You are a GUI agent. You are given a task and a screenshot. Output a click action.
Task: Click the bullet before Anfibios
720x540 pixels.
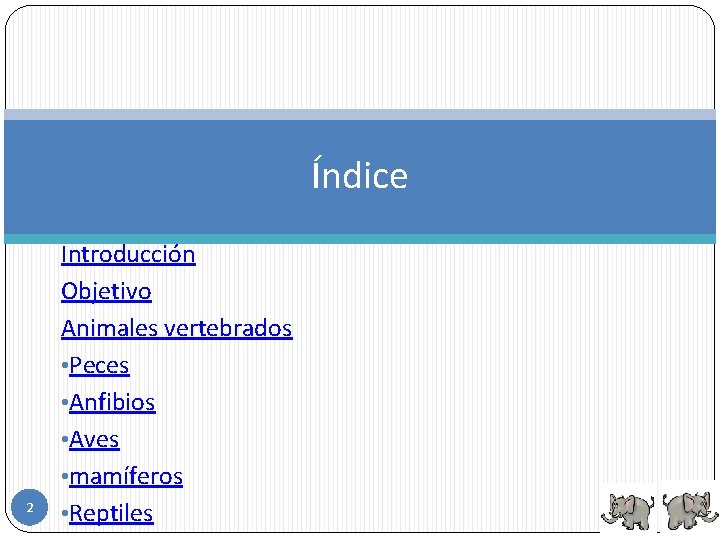64,403
